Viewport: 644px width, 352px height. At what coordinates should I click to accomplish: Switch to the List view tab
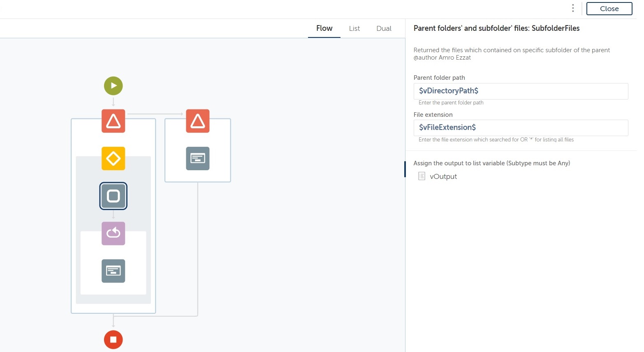[x=354, y=28]
